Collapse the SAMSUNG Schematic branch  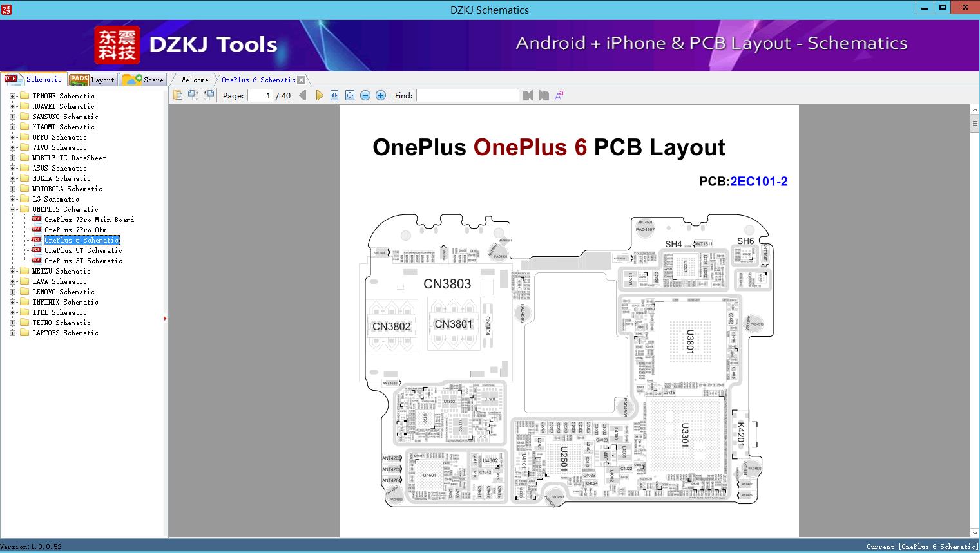click(x=12, y=117)
